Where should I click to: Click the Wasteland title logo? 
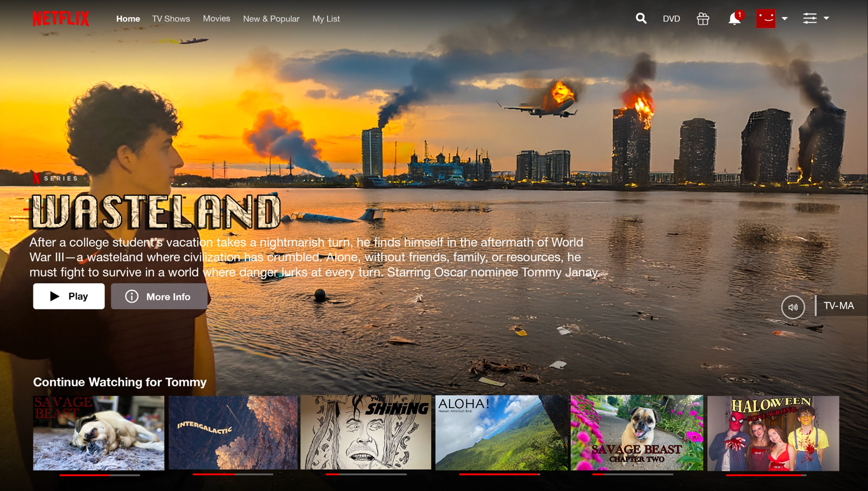[156, 212]
